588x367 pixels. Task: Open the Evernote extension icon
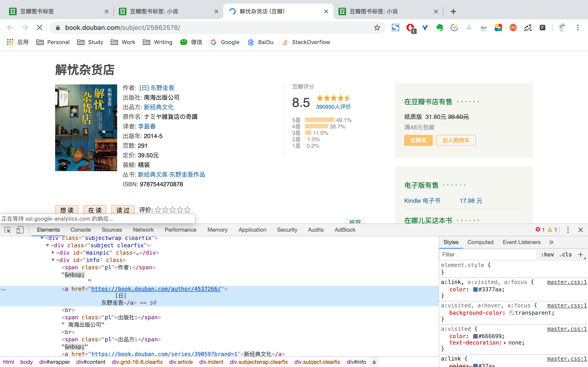439,28
